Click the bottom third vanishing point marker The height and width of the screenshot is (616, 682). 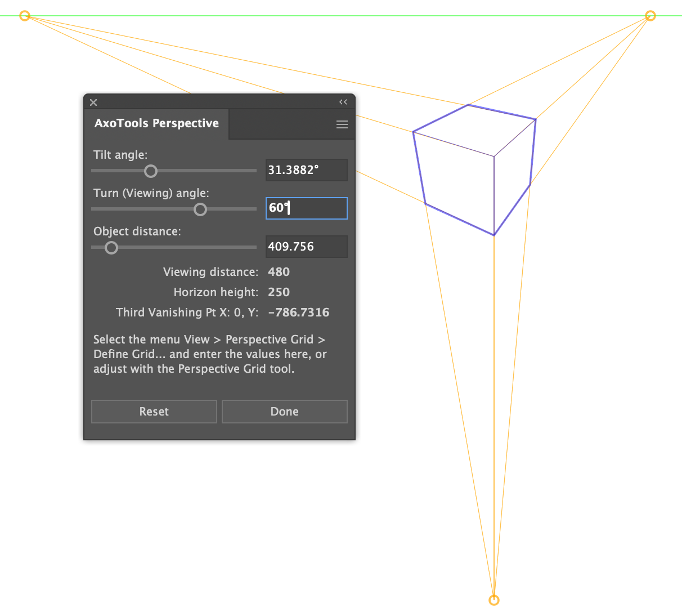click(494, 599)
